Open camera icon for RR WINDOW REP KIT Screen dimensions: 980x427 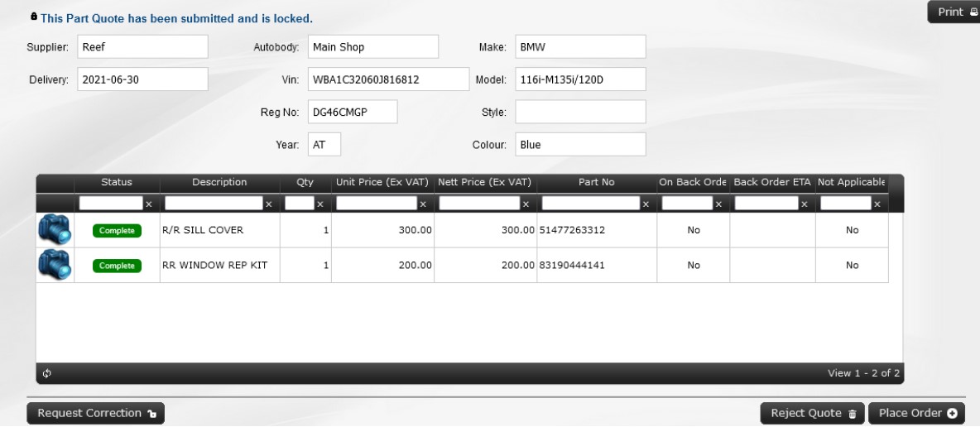click(x=55, y=265)
